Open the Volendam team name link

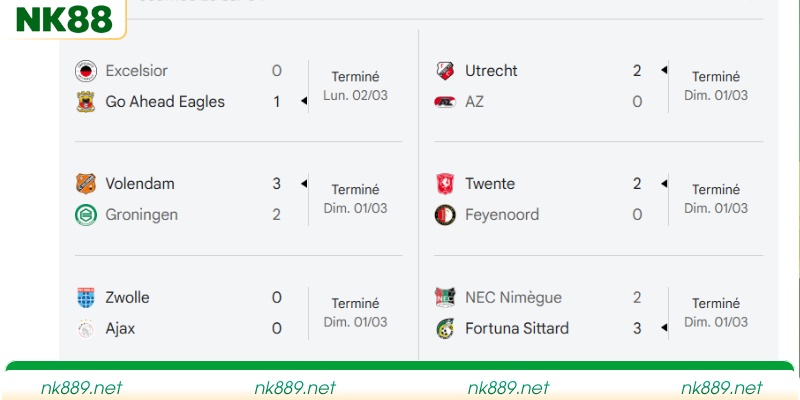[139, 184]
